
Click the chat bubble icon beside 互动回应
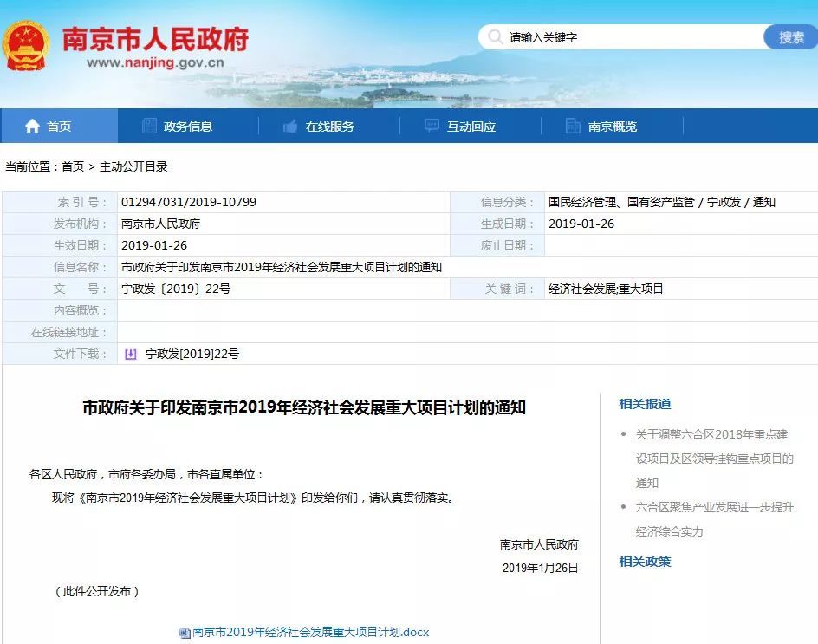431,126
